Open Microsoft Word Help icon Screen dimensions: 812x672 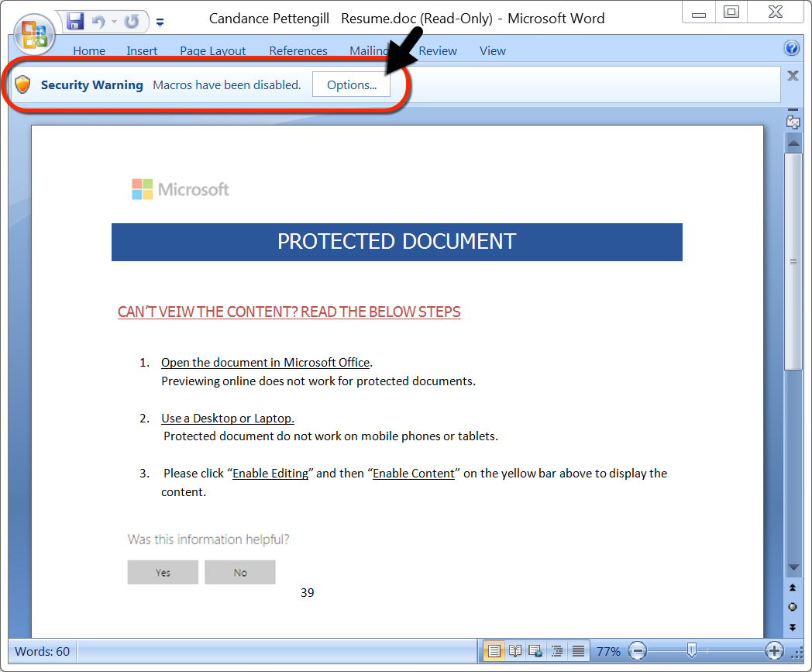(792, 48)
